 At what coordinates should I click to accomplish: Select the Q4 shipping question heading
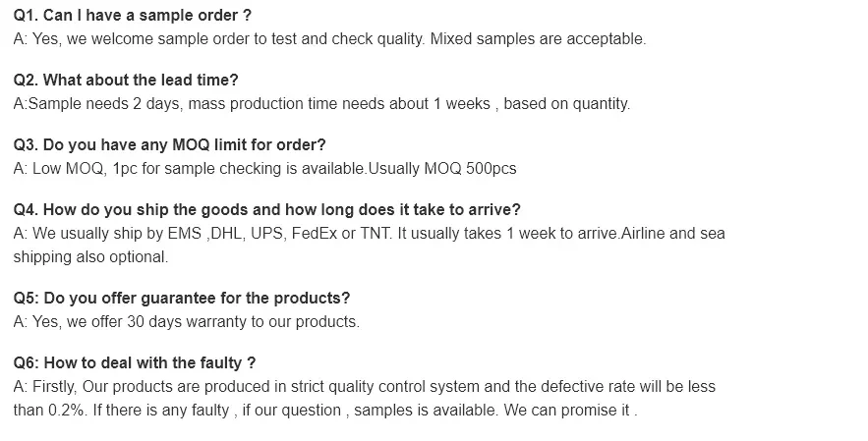tap(266, 209)
